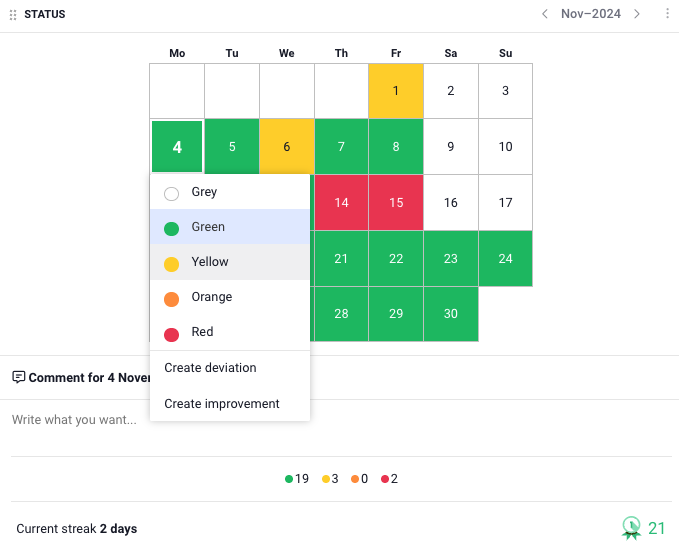Image resolution: width=679 pixels, height=553 pixels.
Task: Open the red day 15 cell
Action: tap(396, 203)
